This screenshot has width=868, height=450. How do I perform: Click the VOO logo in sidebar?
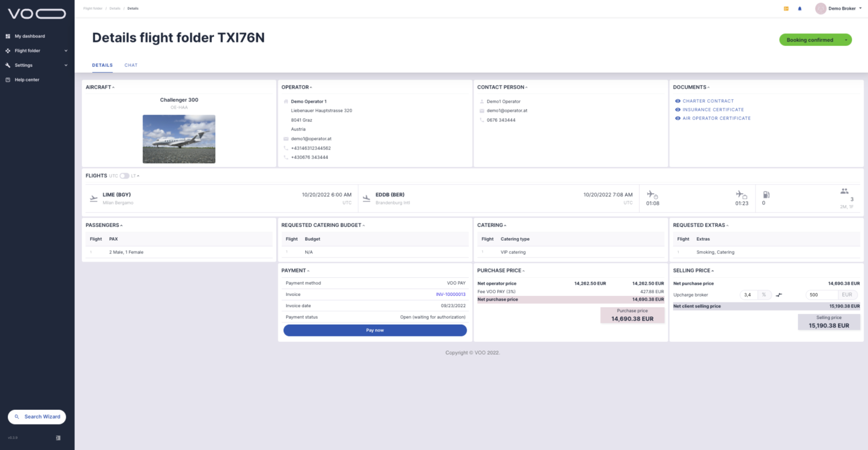pos(37,14)
